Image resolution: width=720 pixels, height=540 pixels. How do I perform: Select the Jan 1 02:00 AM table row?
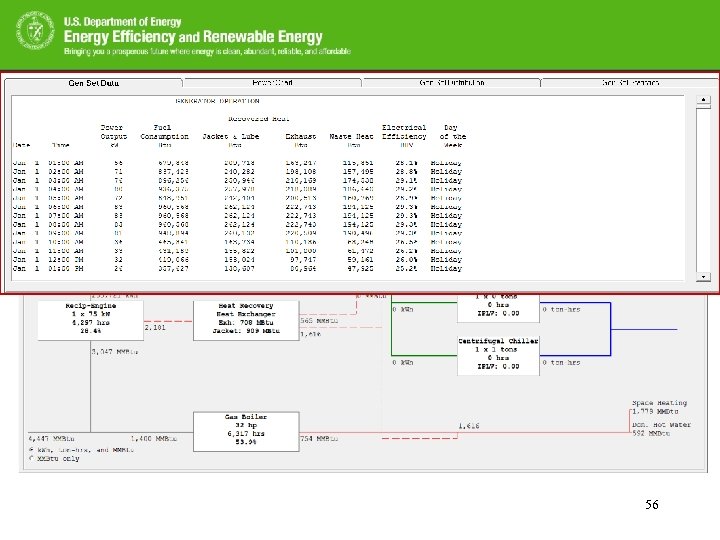(x=237, y=171)
